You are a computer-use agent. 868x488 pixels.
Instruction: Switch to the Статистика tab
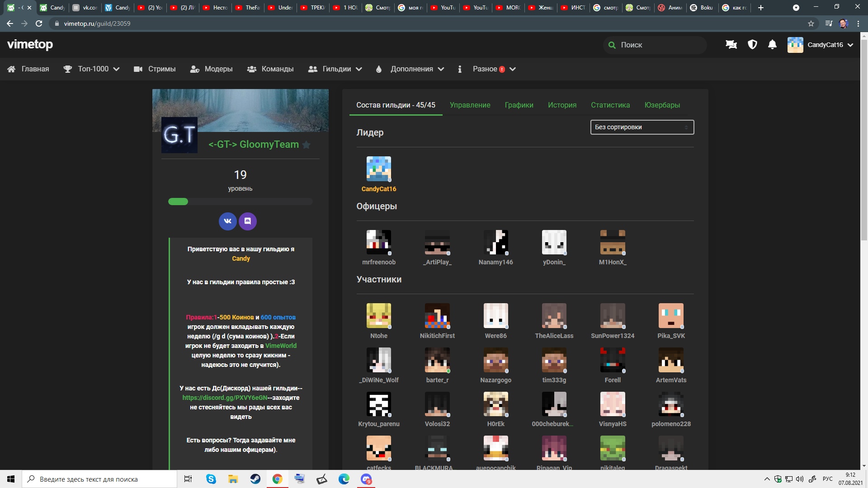tap(610, 105)
